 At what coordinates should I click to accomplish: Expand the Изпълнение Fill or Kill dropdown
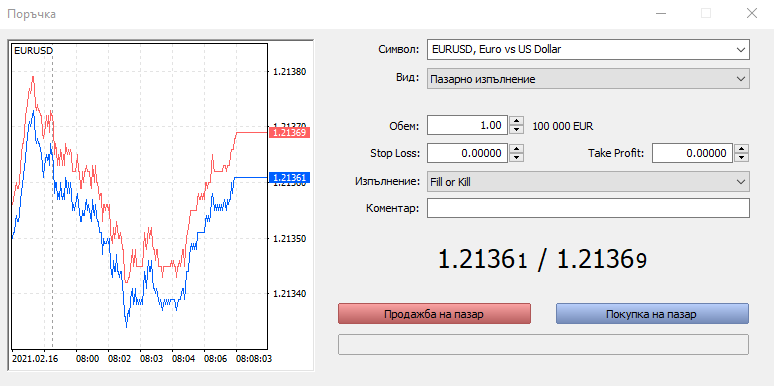point(588,182)
